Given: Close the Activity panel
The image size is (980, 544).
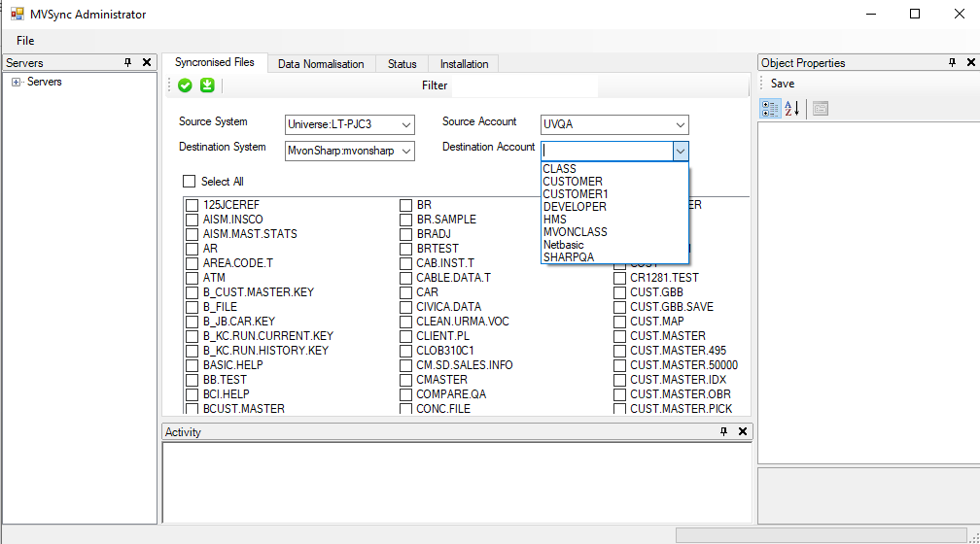Looking at the screenshot, I should pyautogui.click(x=743, y=431).
